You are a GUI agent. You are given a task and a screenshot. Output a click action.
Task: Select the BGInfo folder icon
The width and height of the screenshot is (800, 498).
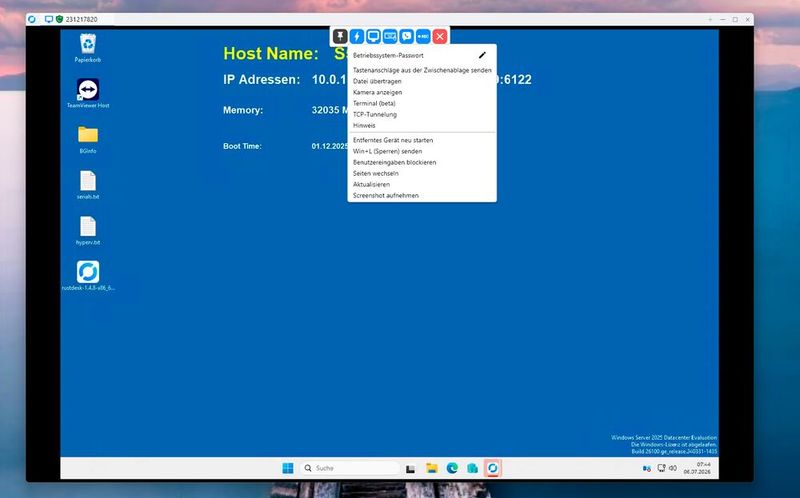(x=88, y=139)
